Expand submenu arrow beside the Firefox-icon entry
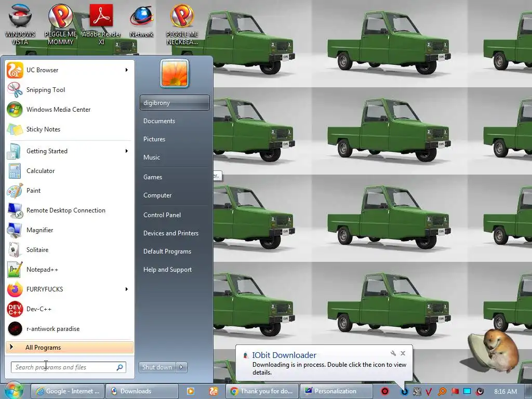This screenshot has height=399, width=532. click(x=127, y=289)
